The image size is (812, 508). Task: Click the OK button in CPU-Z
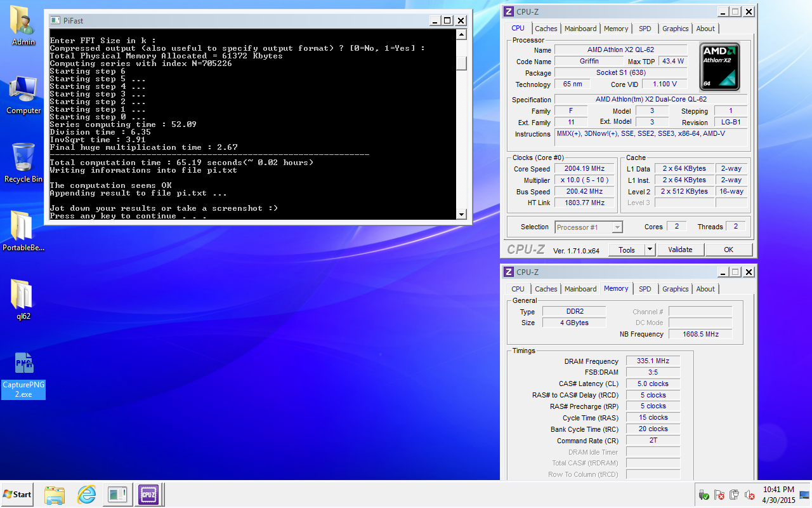point(728,250)
